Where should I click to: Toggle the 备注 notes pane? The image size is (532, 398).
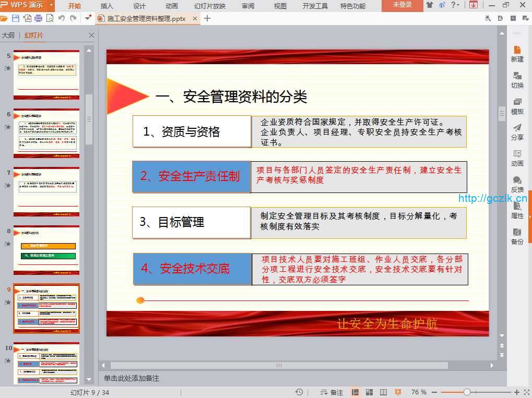[332, 392]
